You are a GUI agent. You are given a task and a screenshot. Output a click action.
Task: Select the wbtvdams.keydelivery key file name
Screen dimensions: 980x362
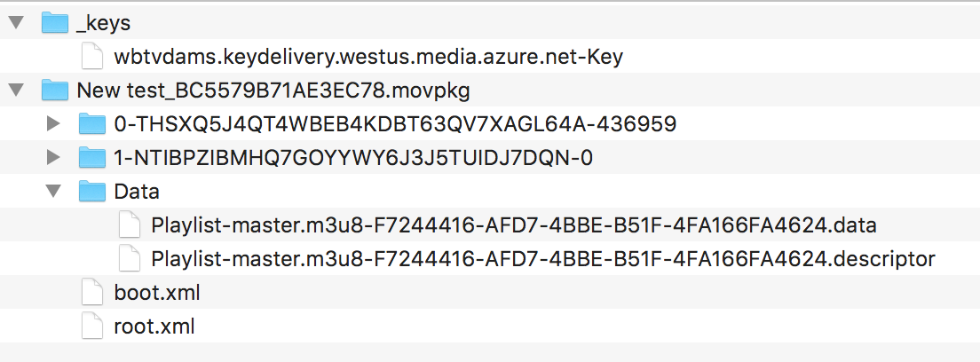(x=368, y=57)
